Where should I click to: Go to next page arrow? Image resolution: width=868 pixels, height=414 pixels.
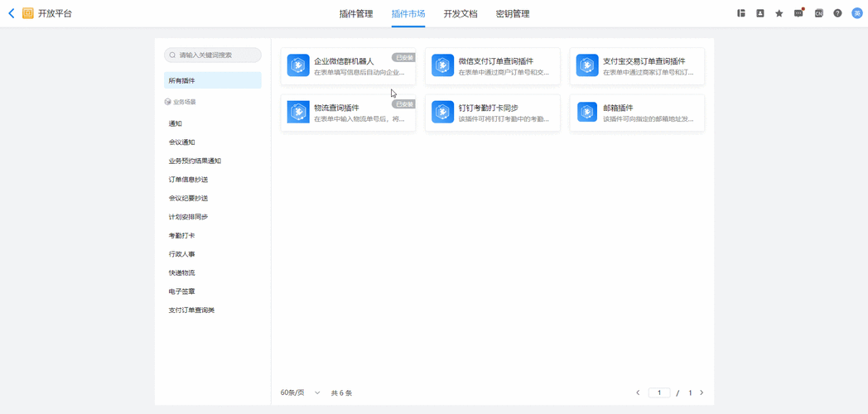702,392
